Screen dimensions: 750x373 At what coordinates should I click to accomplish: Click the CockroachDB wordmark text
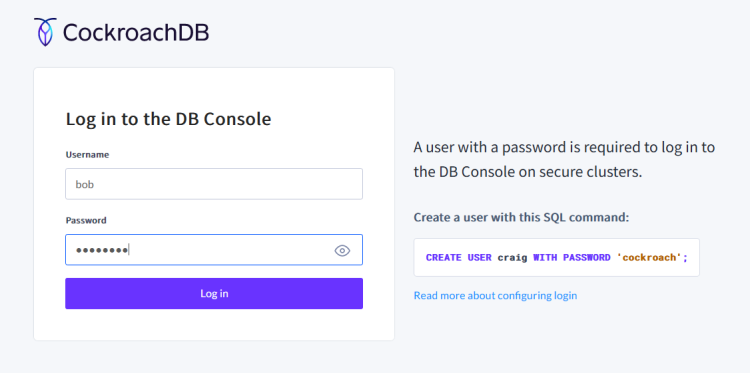[136, 33]
